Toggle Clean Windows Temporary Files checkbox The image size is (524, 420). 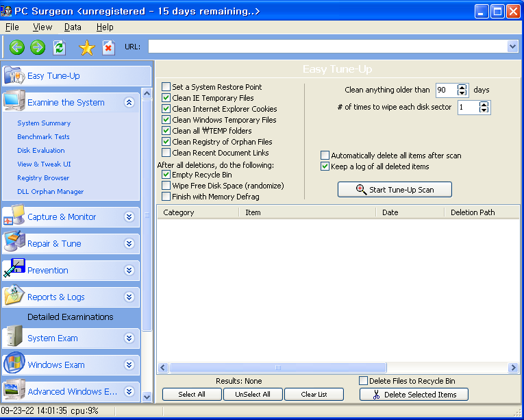pos(166,120)
